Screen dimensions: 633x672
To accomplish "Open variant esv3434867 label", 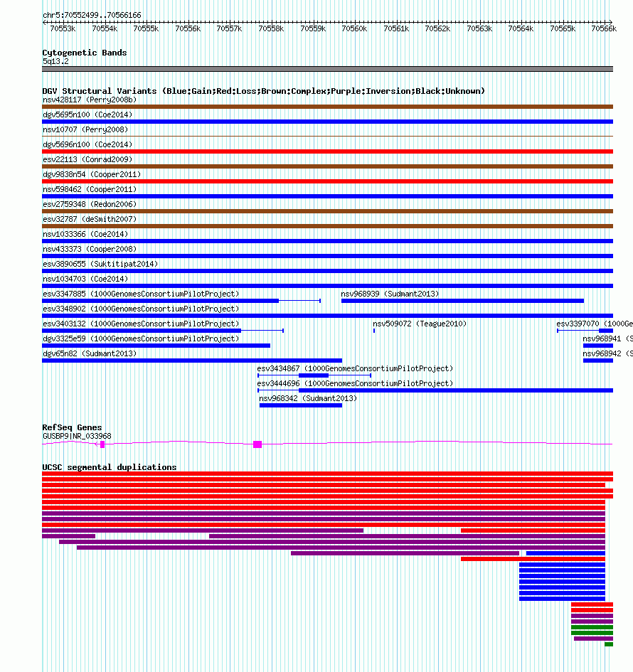I will click(355, 368).
